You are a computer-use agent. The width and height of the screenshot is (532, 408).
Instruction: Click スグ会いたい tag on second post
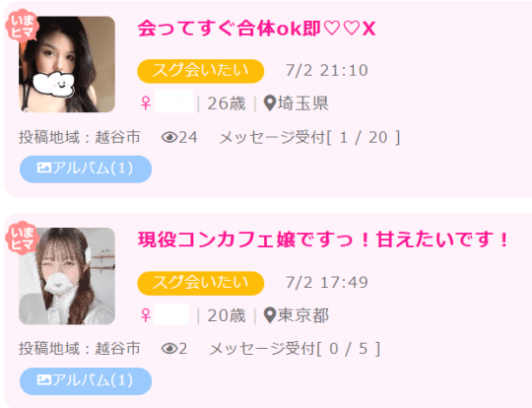tap(201, 283)
